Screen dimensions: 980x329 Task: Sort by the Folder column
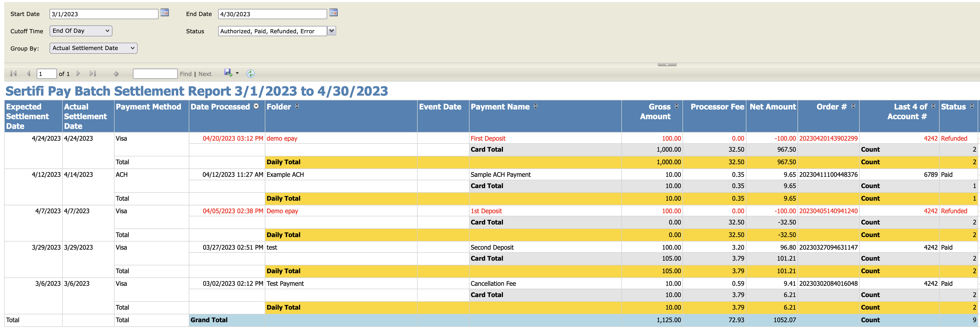[297, 106]
